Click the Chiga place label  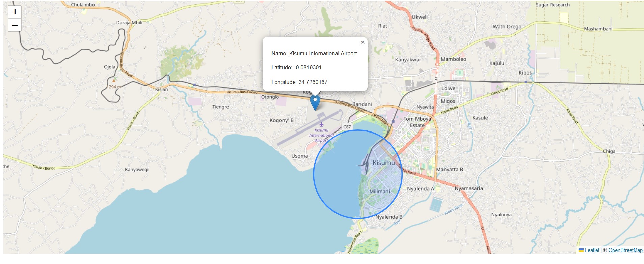(x=609, y=151)
